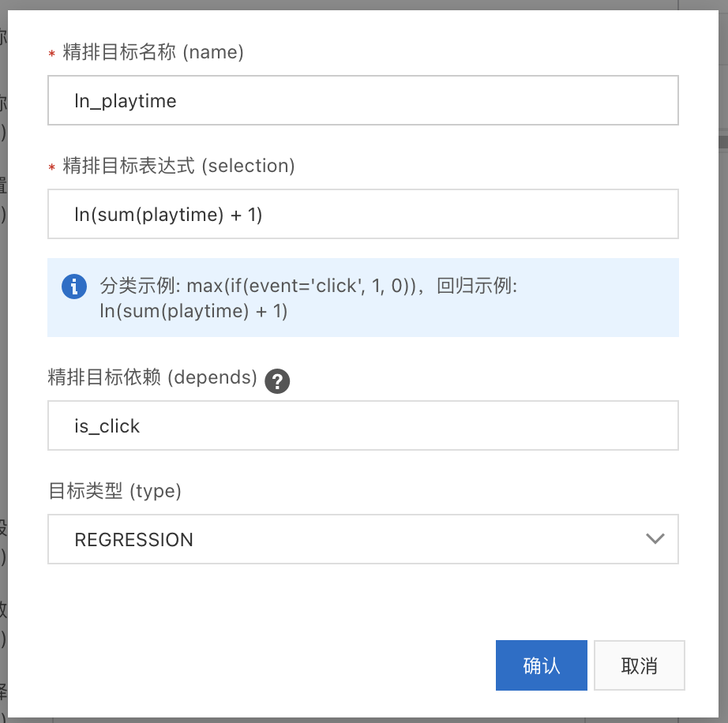Viewport: 728px width, 723px height.
Task: Click the 取消 cancel button
Action: [x=639, y=665]
